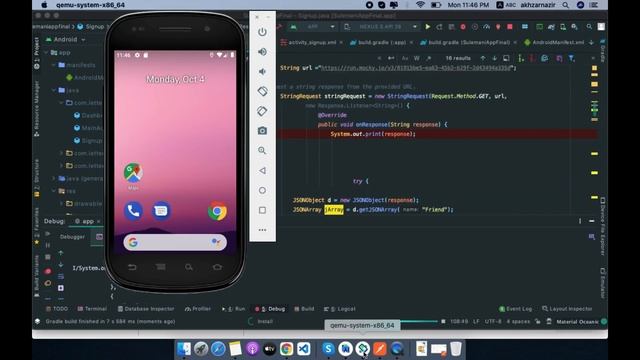Open the Android project view dropdown
The width and height of the screenshot is (640, 360).
coord(65,40)
